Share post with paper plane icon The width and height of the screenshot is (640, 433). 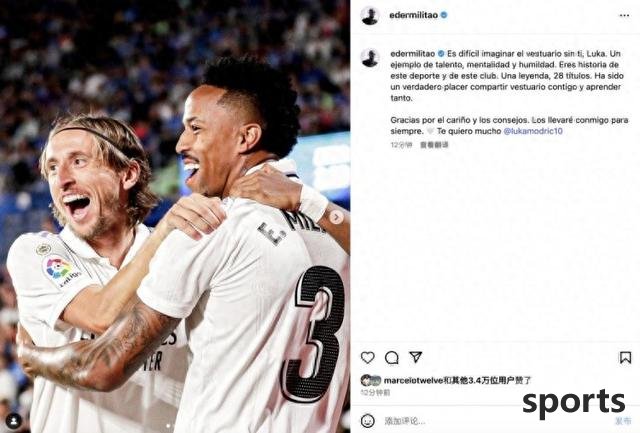[416, 357]
